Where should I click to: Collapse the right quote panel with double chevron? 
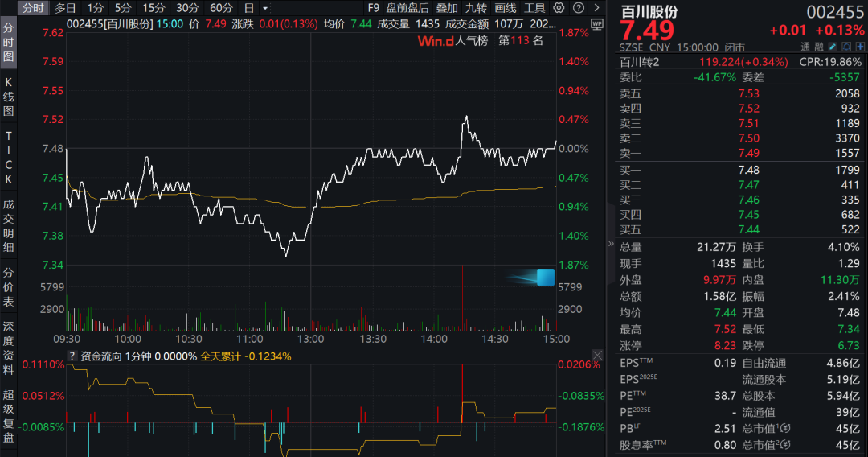click(x=611, y=243)
